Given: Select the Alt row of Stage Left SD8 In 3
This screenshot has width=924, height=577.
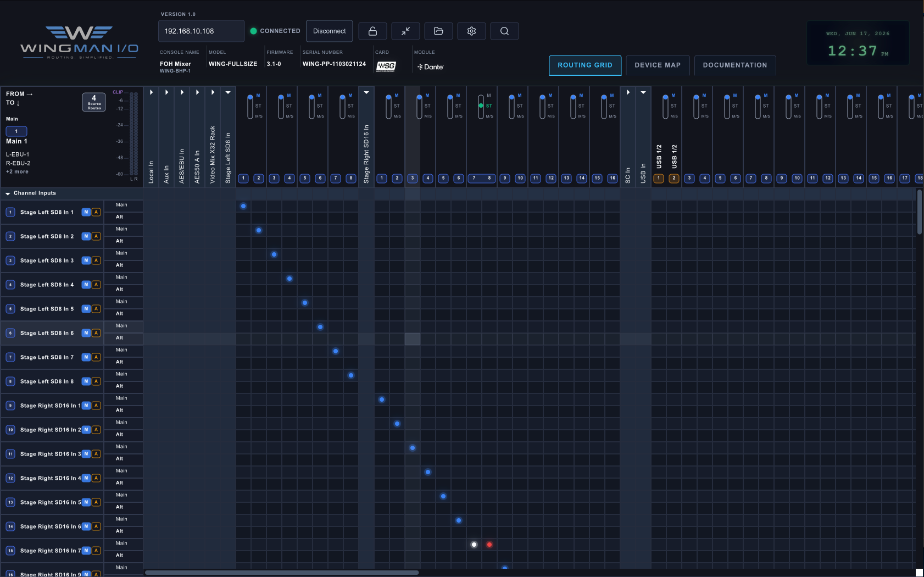Looking at the screenshot, I should coord(124,265).
